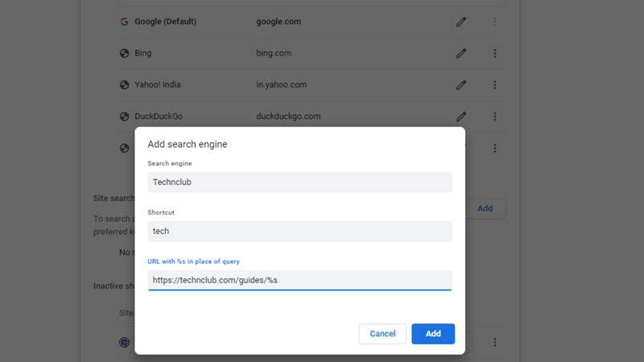Viewport: 644px width, 362px height.
Task: Click globe icon next to DuckDuckGo
Action: [x=124, y=117]
